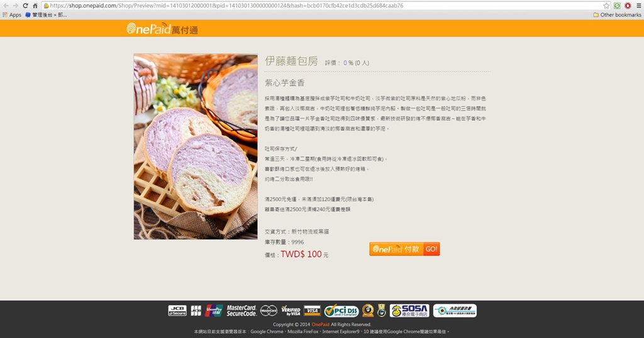Open the Other bookmarks folder
This screenshot has width=644, height=338.
[617, 15]
